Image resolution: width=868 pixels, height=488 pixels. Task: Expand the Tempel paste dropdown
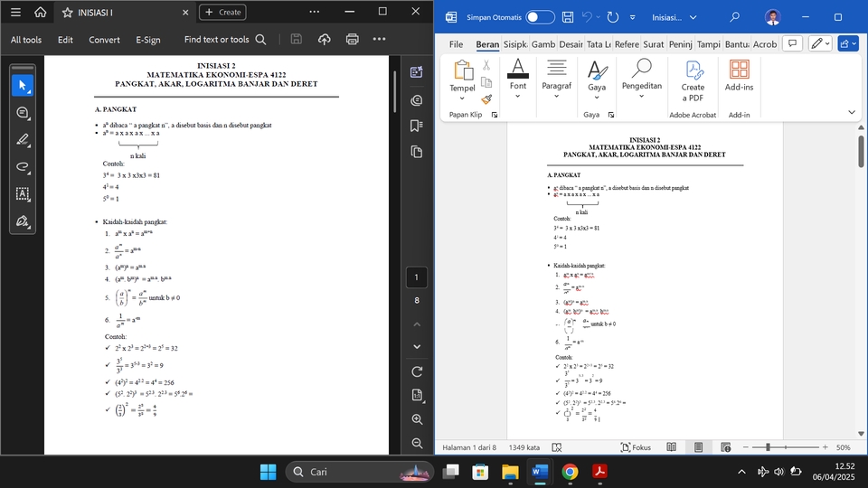[x=462, y=99]
